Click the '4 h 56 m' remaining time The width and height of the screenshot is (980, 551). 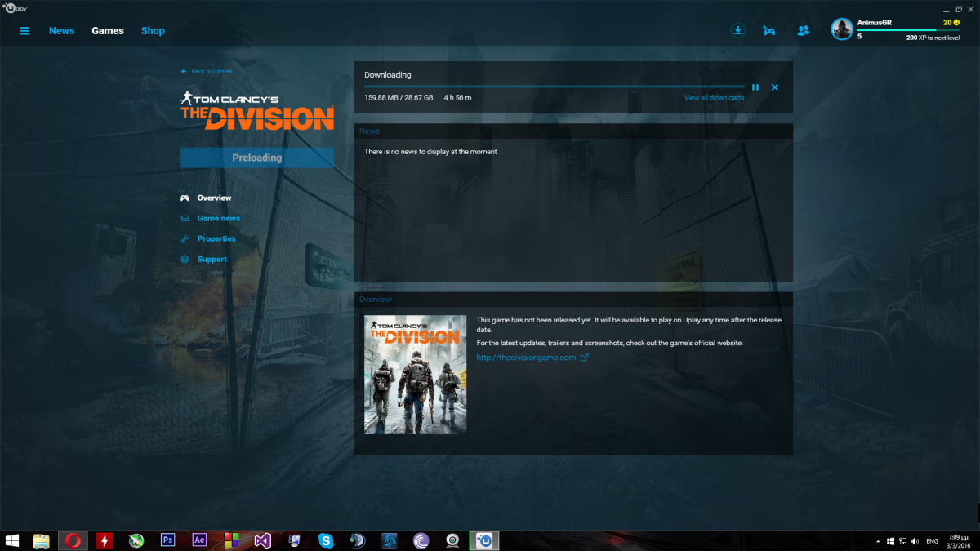[x=457, y=98]
